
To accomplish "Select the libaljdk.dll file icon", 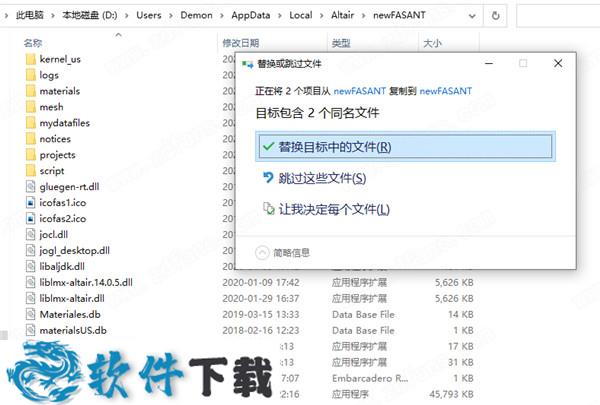I will point(31,266).
